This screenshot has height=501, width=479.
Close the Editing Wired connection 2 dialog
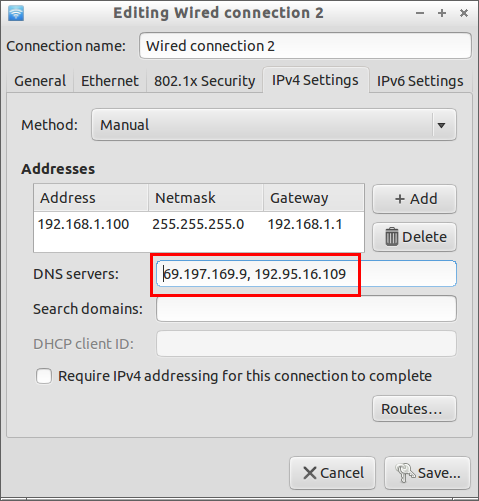click(x=464, y=13)
